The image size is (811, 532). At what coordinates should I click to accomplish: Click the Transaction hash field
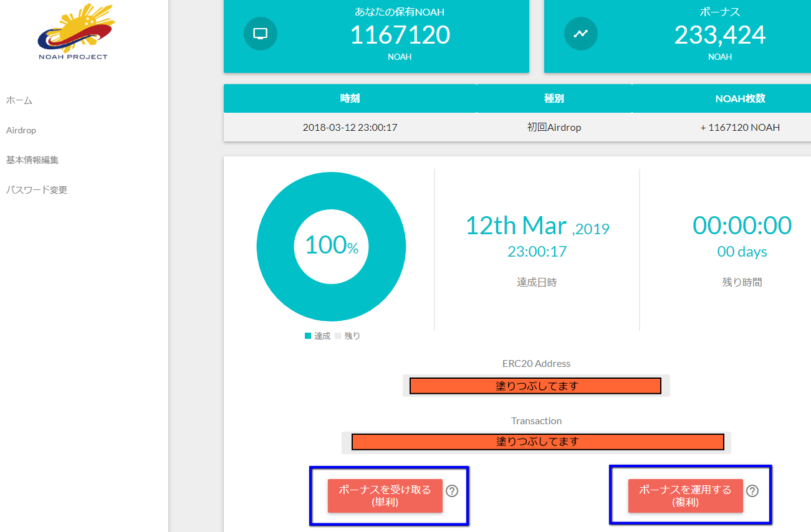point(537,442)
